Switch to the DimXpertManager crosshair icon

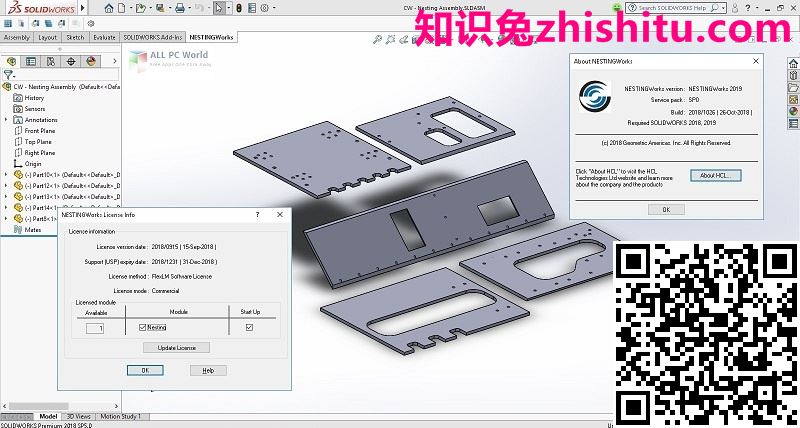point(71,61)
